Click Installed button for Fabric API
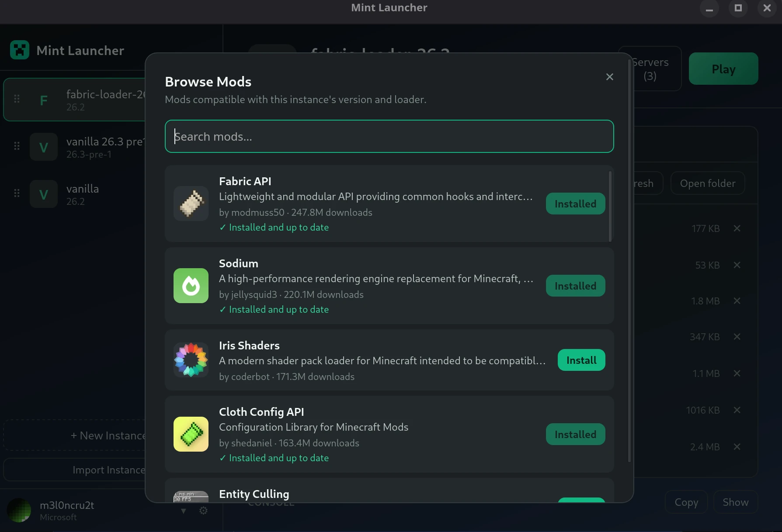Viewport: 782px width, 532px height. [575, 204]
